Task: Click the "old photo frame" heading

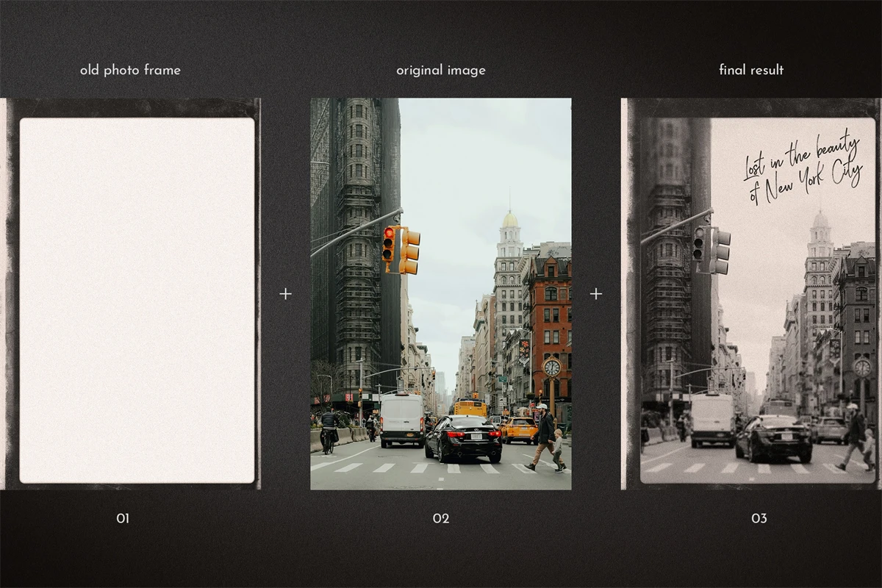Action: 130,71
